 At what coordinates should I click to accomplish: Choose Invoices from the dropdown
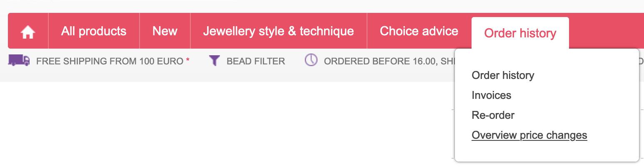[x=491, y=95]
